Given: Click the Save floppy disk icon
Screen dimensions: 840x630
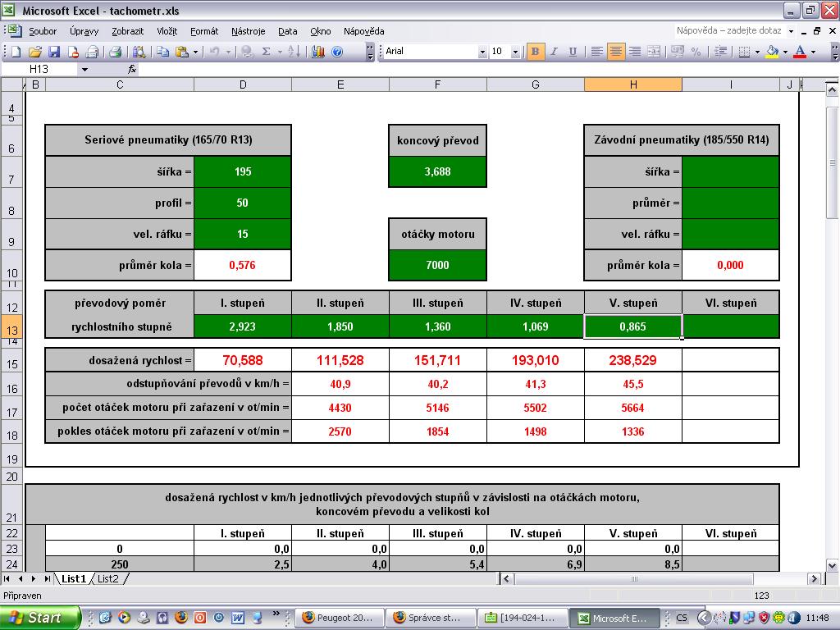Looking at the screenshot, I should tap(56, 52).
